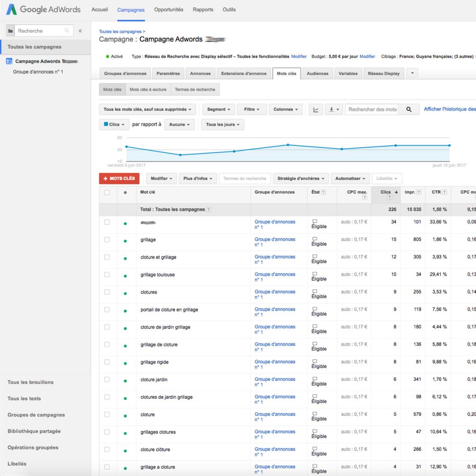Click the folder icon beside Recherche field

pyautogui.click(x=10, y=31)
